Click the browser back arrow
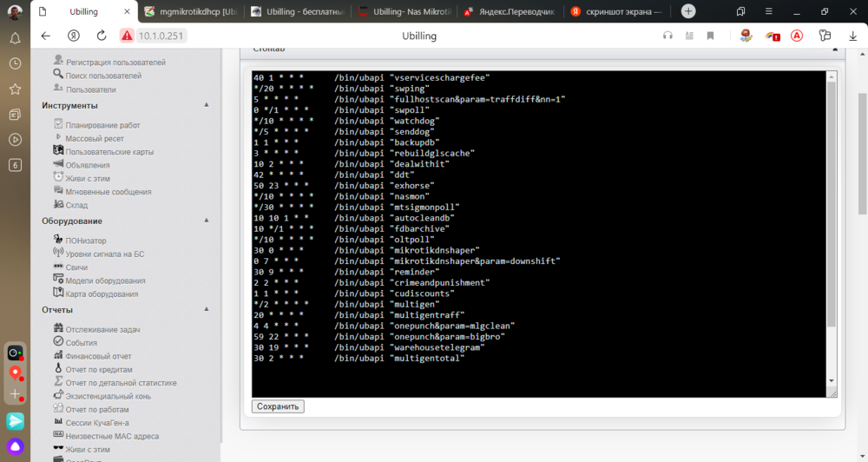This screenshot has height=462, width=868. (x=46, y=36)
